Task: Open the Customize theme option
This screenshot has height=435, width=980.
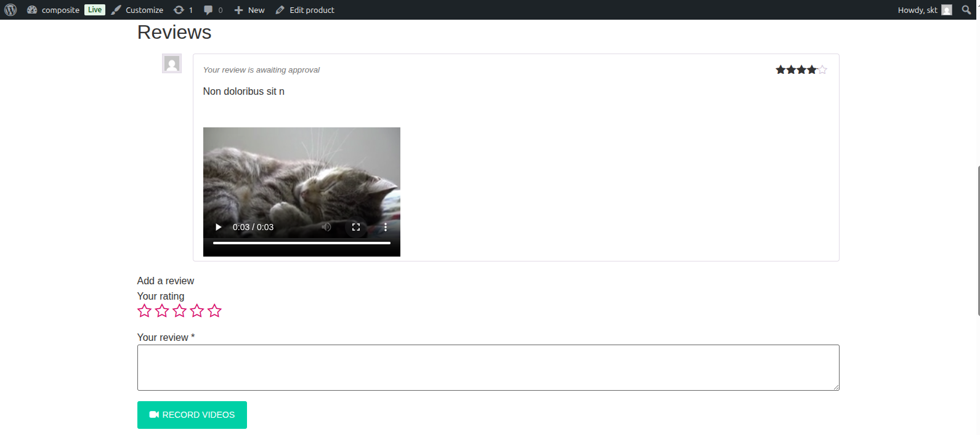Action: coord(137,10)
